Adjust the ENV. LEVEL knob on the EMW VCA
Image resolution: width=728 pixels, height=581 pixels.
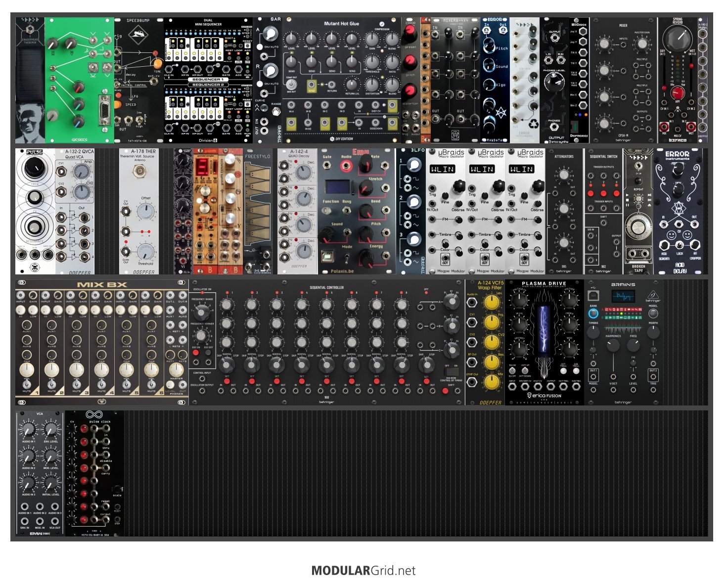51,429
